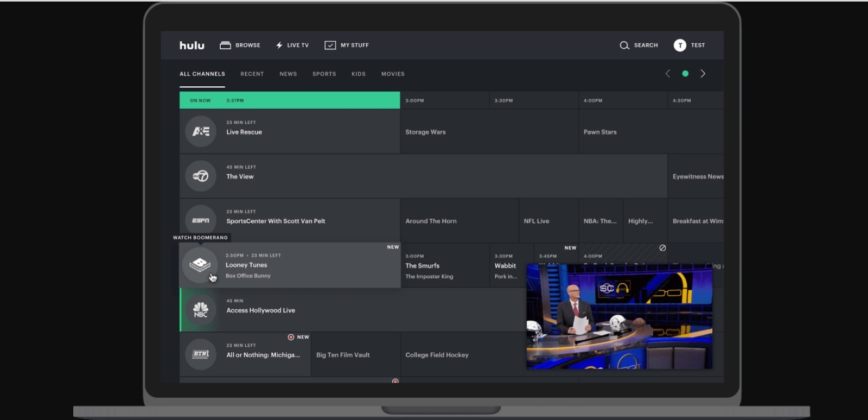Select NFL Live listing
The width and height of the screenshot is (868, 420).
548,220
